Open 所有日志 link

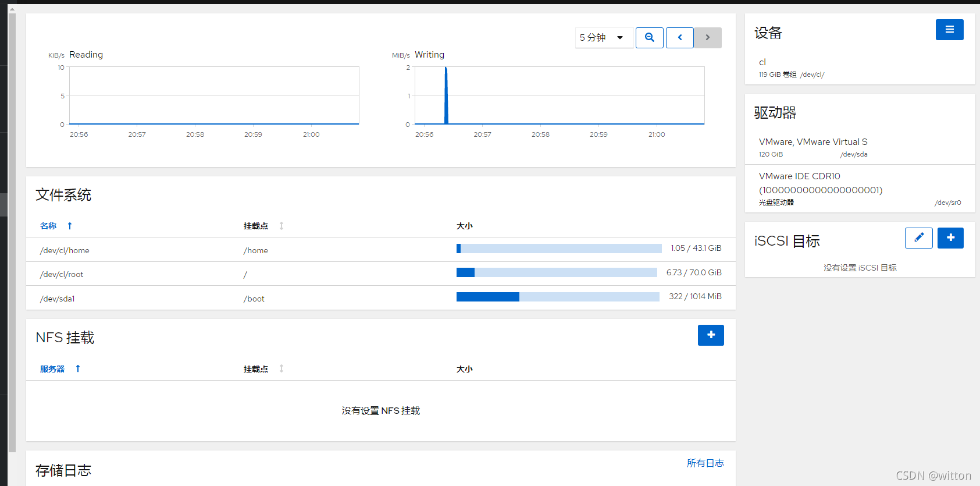(705, 463)
